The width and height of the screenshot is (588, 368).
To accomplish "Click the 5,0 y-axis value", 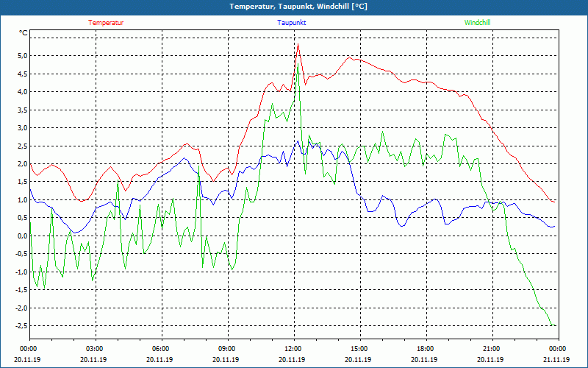I will pyautogui.click(x=23, y=56).
